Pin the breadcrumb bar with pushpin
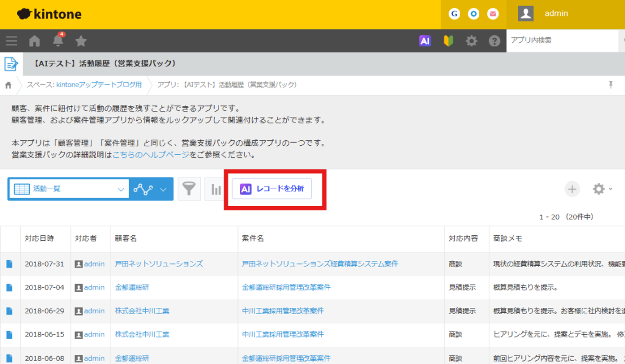This screenshot has width=625, height=364. click(x=610, y=85)
